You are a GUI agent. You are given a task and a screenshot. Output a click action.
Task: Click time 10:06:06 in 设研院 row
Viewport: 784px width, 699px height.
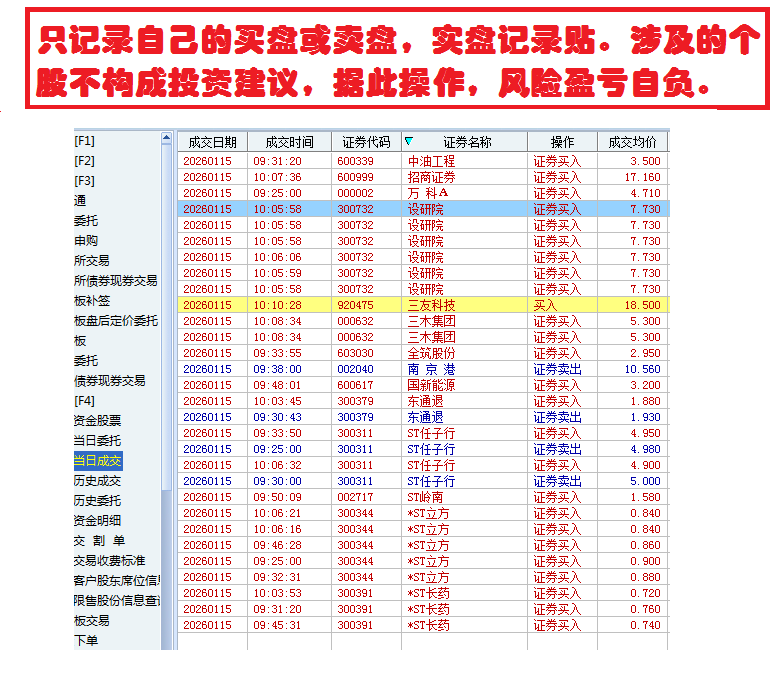click(277, 257)
